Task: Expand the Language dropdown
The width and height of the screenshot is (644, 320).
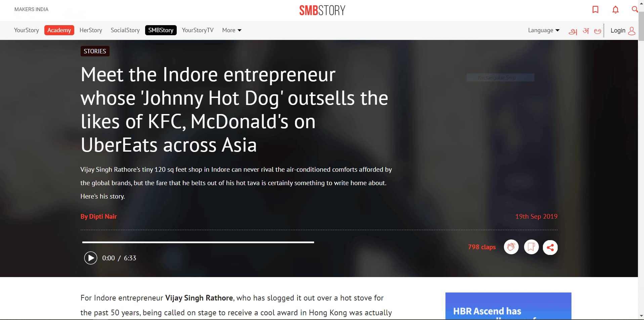Action: point(544,30)
